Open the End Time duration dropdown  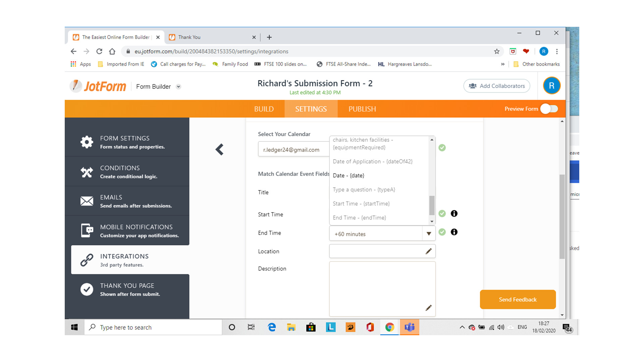428,234
